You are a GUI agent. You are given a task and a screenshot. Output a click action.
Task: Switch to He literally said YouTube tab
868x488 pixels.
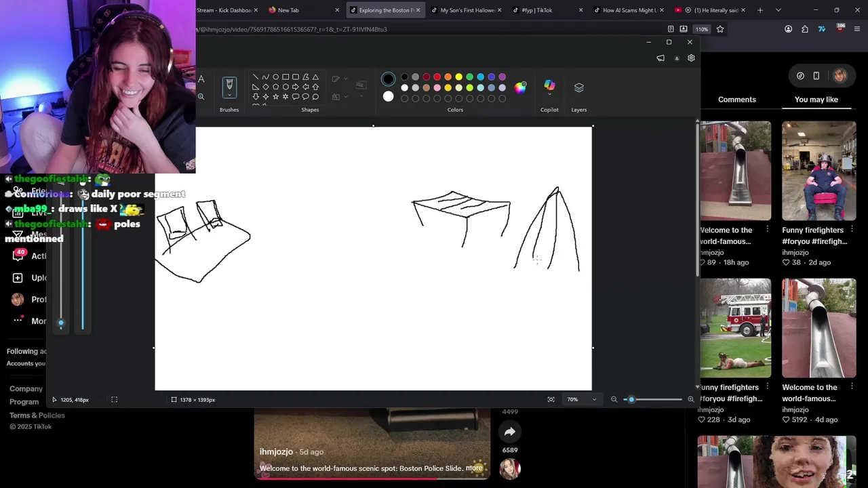tap(710, 10)
